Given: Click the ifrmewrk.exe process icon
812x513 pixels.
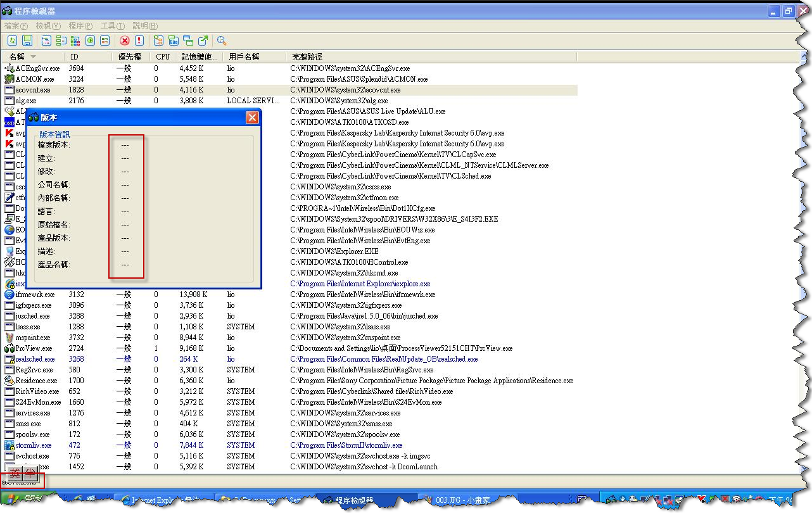Looking at the screenshot, I should pos(10,294).
